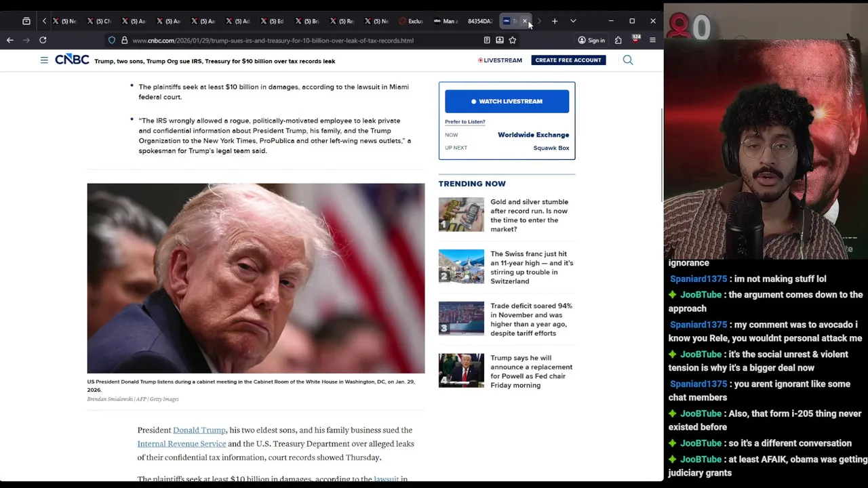Follow the 'lawsuit' hyperlink
The width and height of the screenshot is (868, 488).
[386, 479]
